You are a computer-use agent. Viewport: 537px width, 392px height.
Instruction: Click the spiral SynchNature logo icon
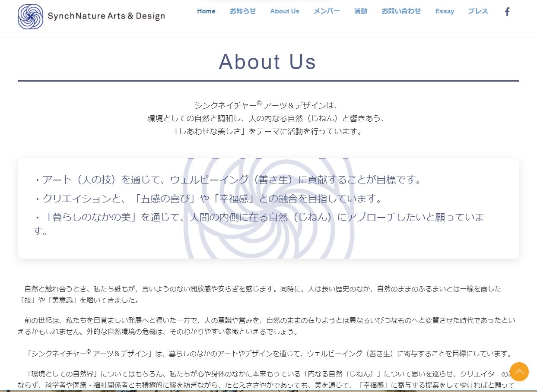coord(30,16)
